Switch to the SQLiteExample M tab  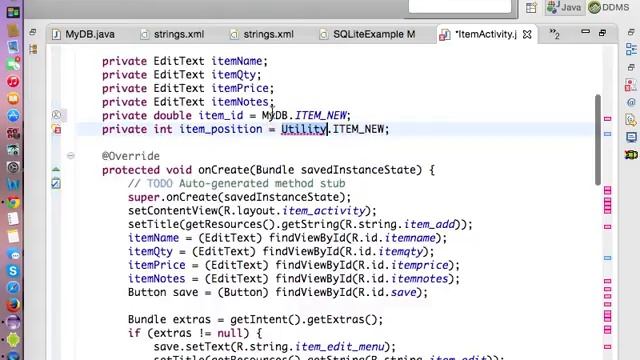[368, 34]
